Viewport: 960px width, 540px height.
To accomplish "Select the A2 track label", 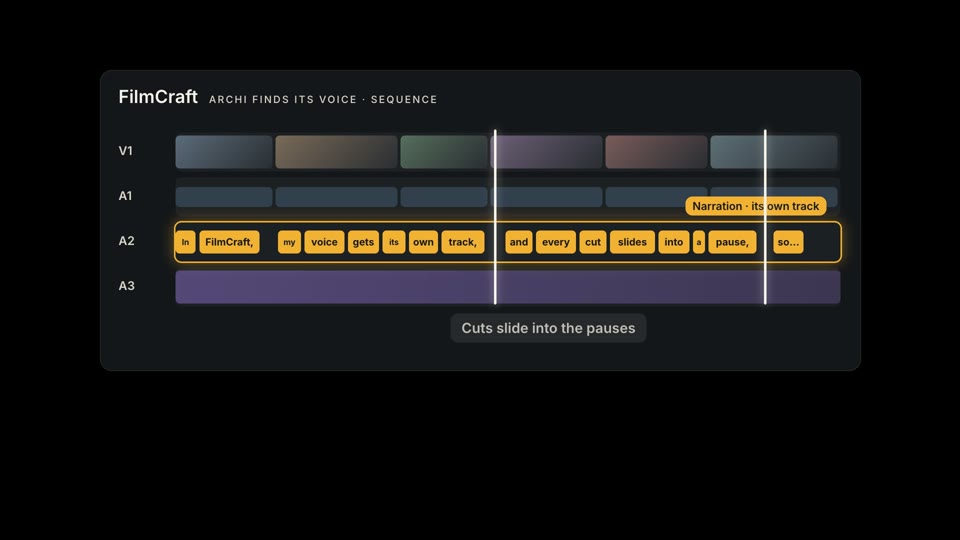I will [x=126, y=241].
